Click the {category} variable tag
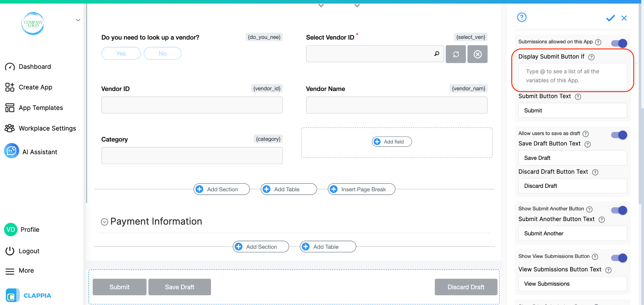Viewport: 644px width, 305px height. (268, 139)
